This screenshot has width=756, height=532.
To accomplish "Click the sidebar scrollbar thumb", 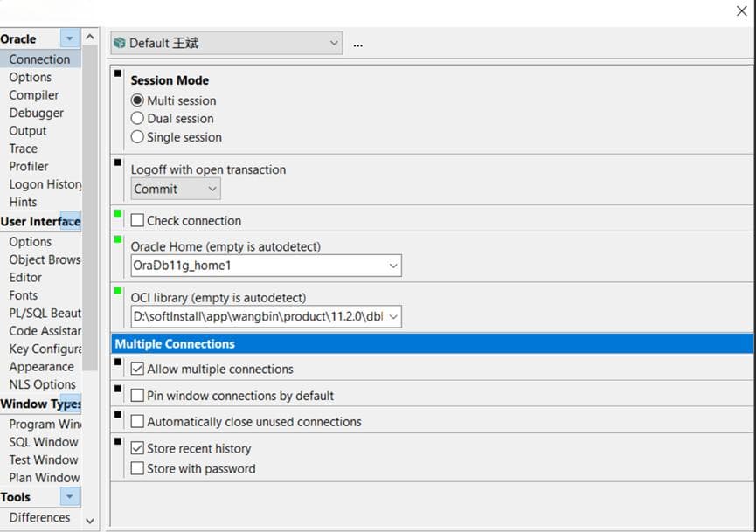I will coord(90,208).
